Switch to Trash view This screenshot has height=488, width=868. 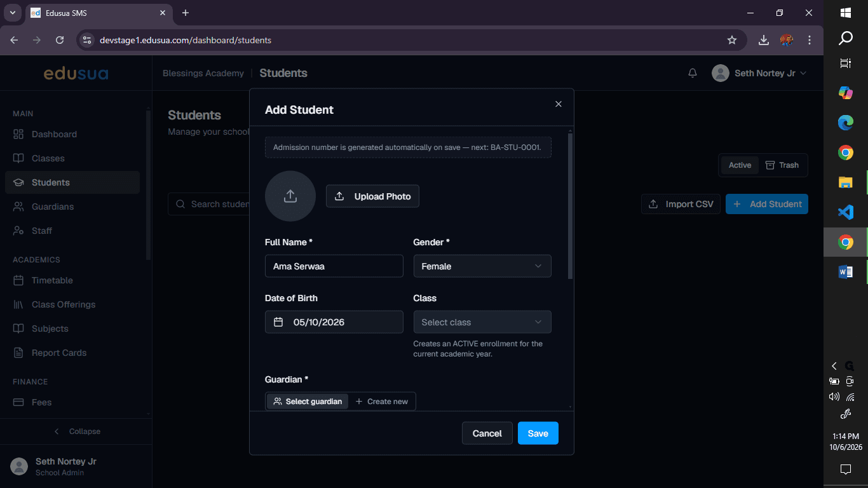pos(782,165)
